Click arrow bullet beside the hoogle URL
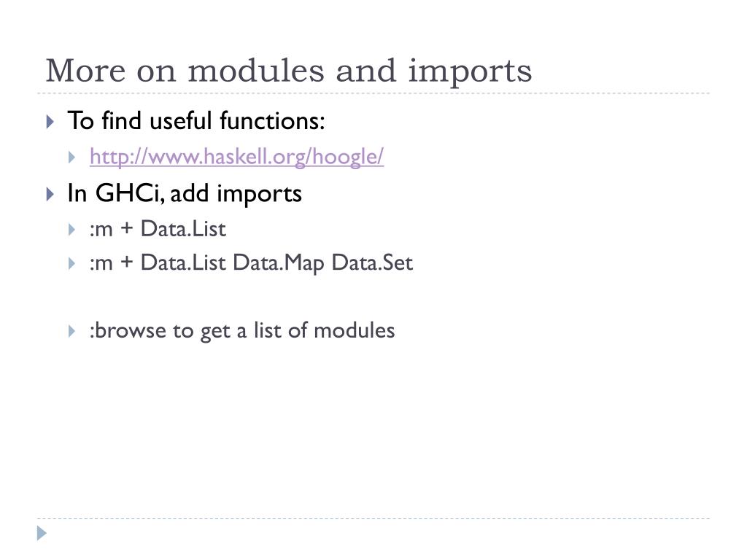The height and width of the screenshot is (560, 747). (72, 157)
